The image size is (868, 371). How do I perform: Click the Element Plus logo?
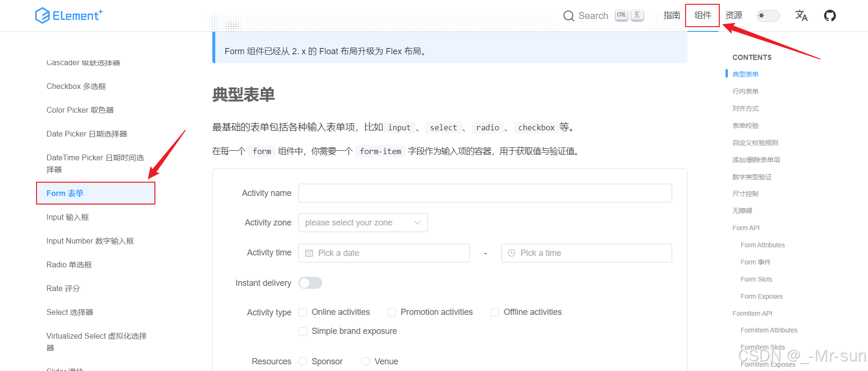coord(69,15)
